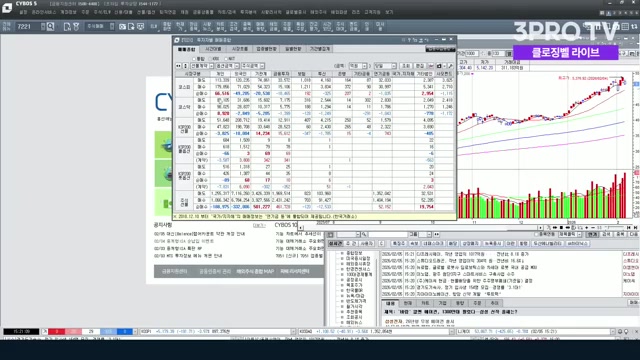Click the new document icon in main toolbar
Screen dimensions: 640x360
[67, 27]
